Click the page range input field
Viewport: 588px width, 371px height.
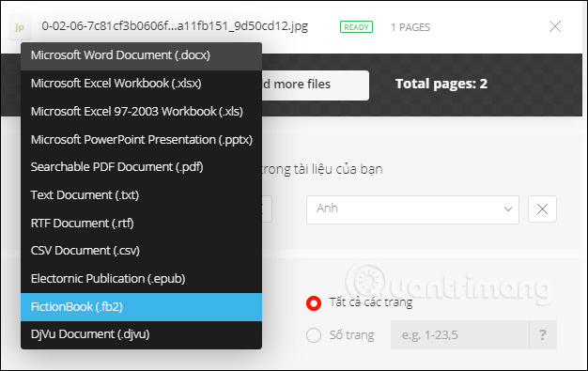point(459,334)
